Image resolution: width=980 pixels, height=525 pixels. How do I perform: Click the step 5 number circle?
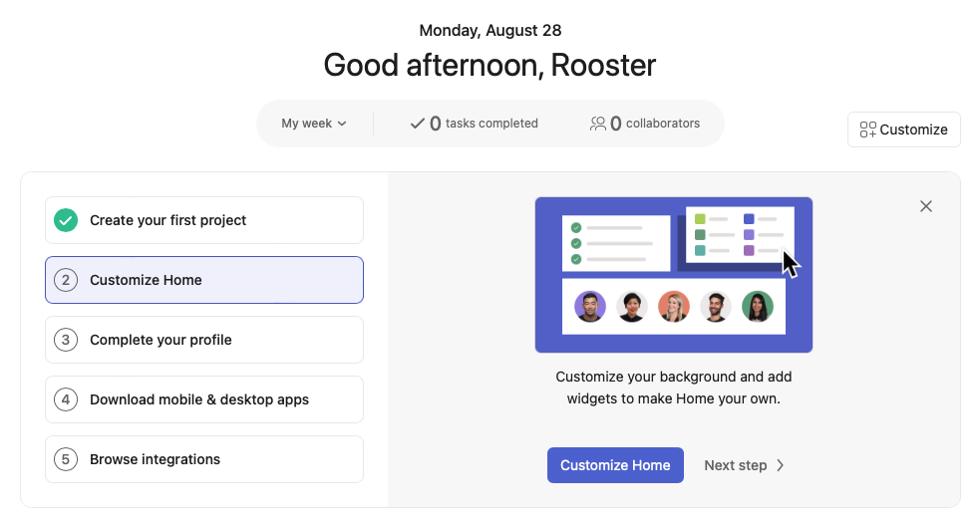[x=66, y=459]
